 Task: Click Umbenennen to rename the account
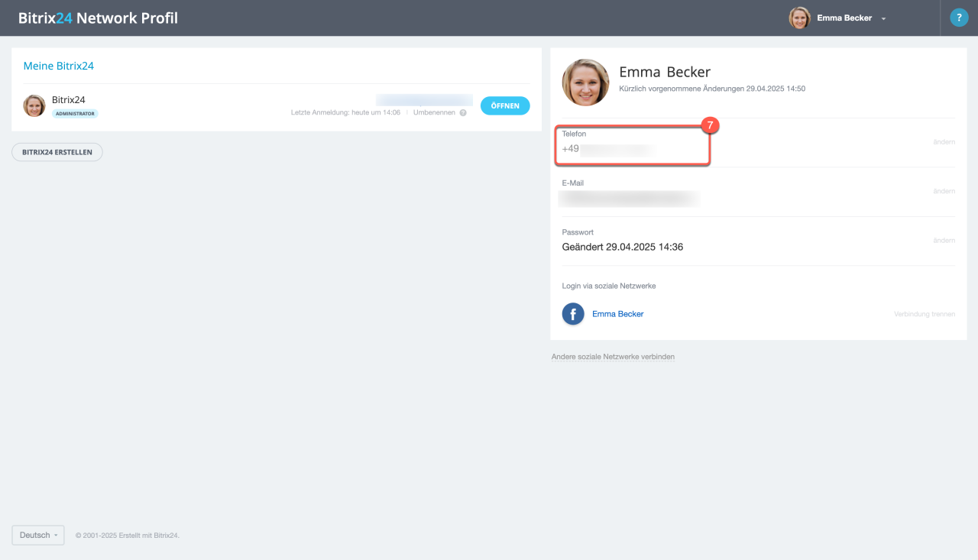(x=434, y=112)
